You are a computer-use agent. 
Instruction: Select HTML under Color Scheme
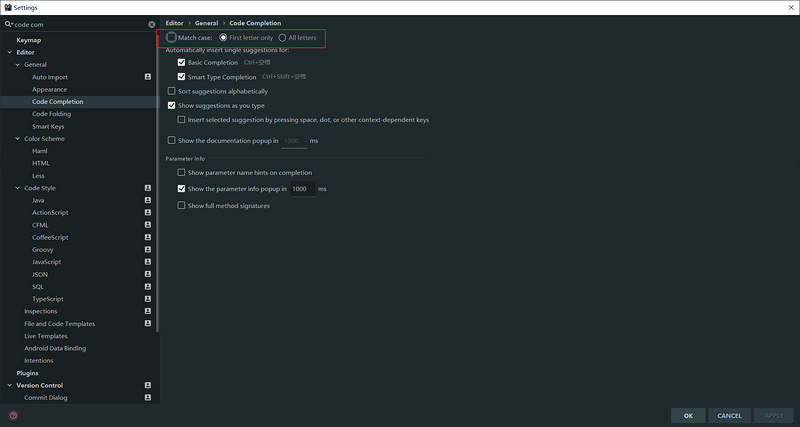(x=41, y=163)
